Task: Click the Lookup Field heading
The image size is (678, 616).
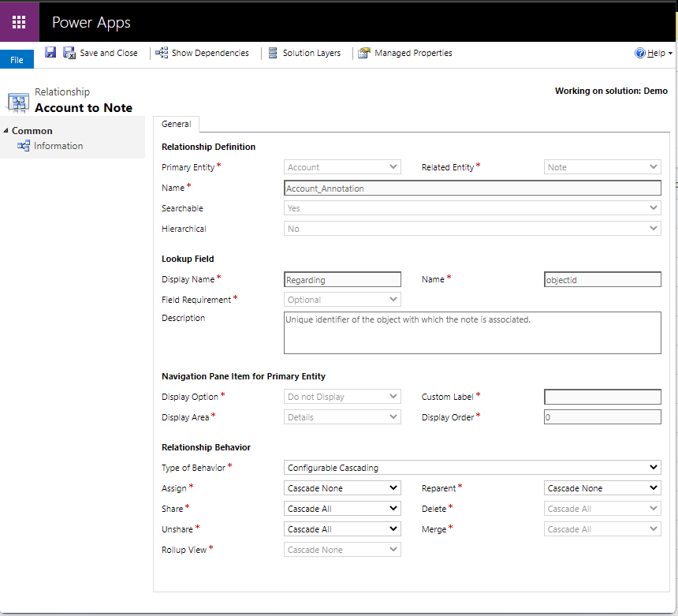Action: [188, 259]
